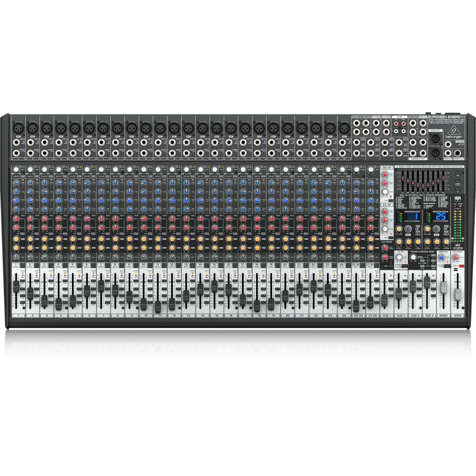Click the Mono Out blue frequency knob

pos(442,257)
